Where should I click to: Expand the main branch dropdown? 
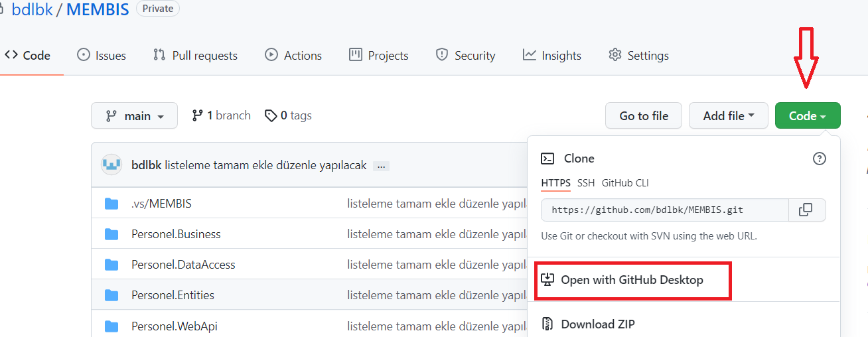click(x=134, y=115)
